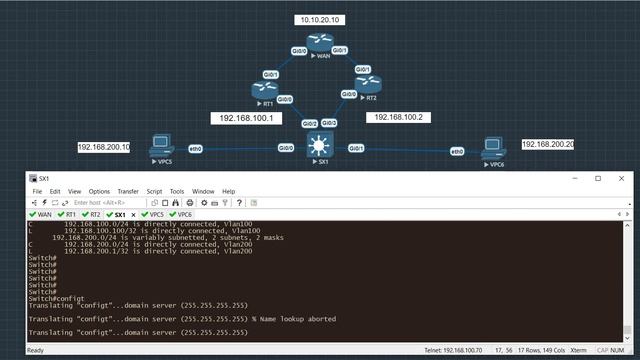The image size is (640, 360).
Task: Select the SX1 switch node in topology
Action: pyautogui.click(x=320, y=144)
